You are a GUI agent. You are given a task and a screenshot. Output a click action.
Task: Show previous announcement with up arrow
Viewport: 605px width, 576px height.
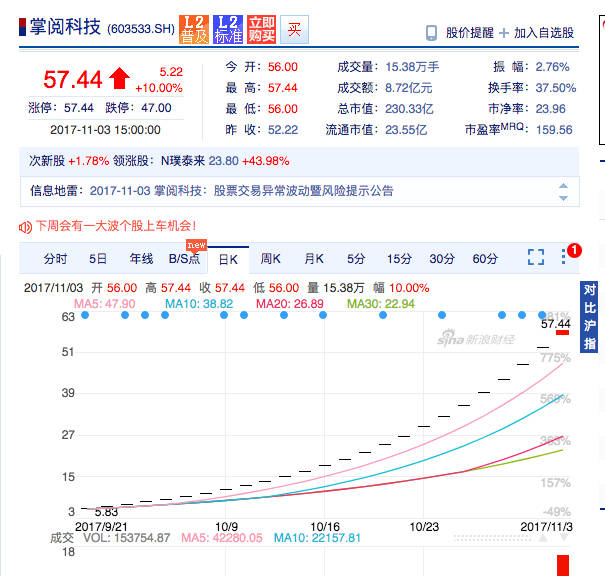563,186
